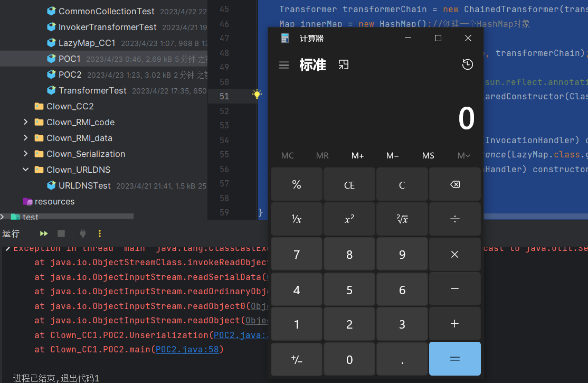Click the M+ memory add button
This screenshot has width=588, height=383.
click(357, 155)
